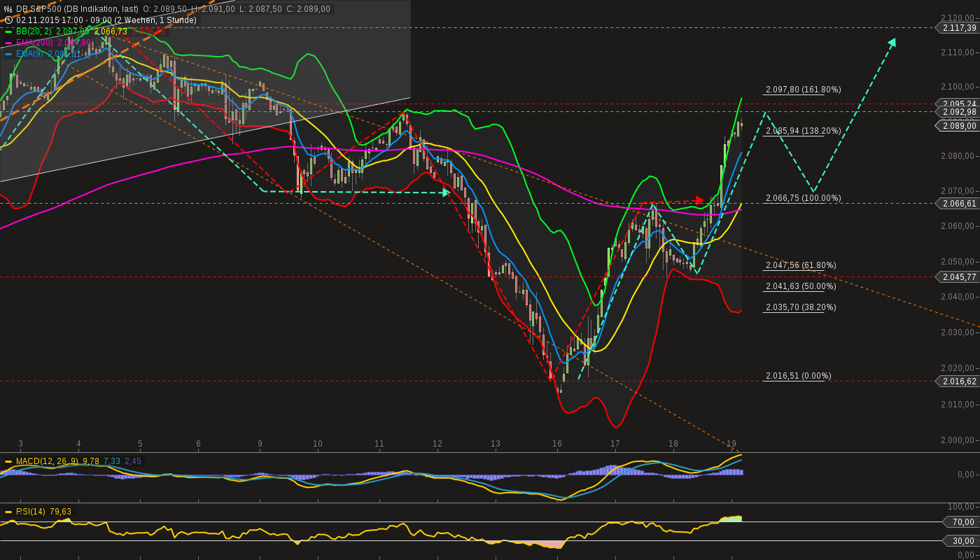This screenshot has width=980, height=560.
Task: Click the RSI 70,00 level marker
Action: [962, 521]
